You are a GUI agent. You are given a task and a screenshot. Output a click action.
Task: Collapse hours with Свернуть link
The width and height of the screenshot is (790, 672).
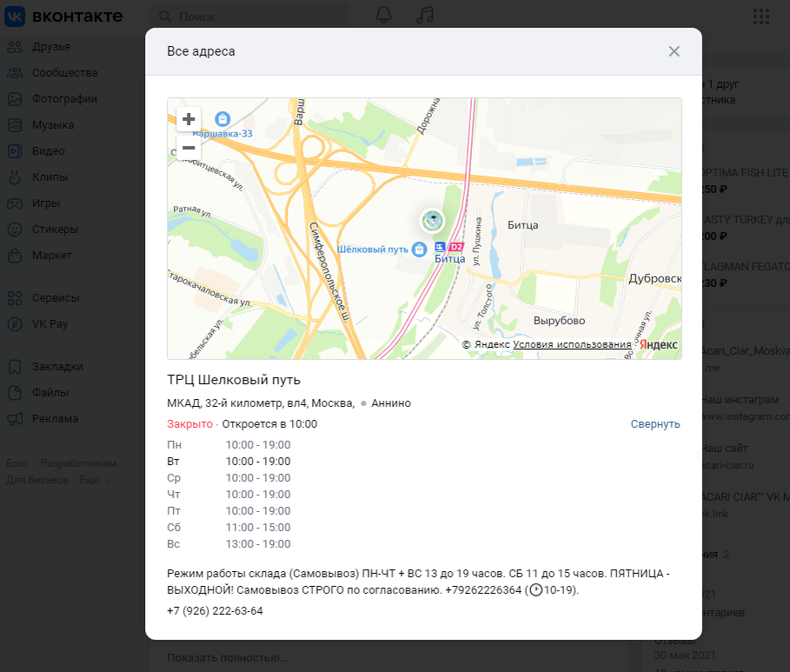tap(655, 424)
